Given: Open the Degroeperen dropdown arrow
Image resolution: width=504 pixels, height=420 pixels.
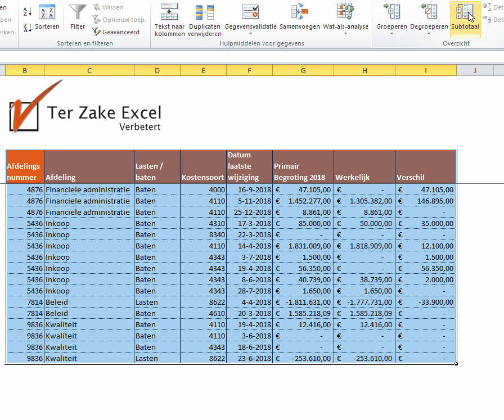Looking at the screenshot, I should click(x=429, y=33).
